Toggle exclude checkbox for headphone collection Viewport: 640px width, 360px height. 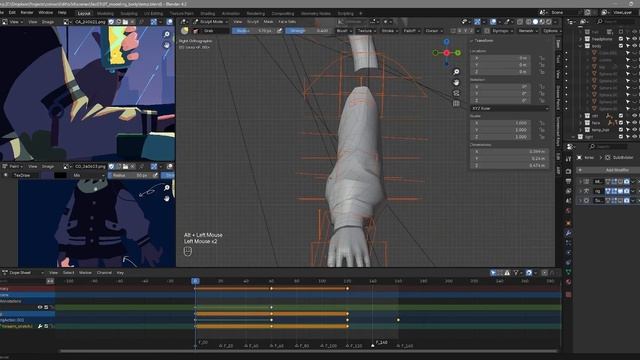coord(621,39)
